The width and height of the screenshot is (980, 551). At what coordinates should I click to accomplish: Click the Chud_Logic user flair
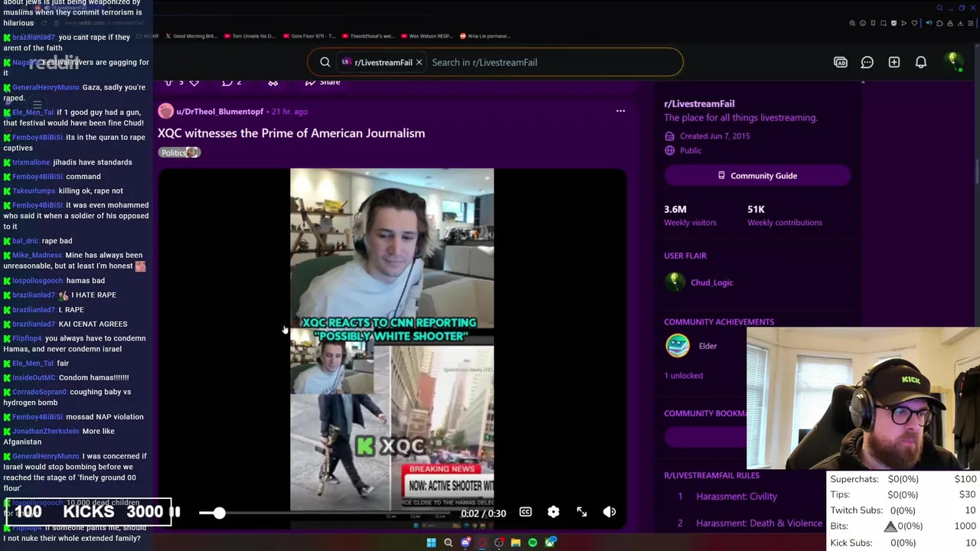click(711, 282)
